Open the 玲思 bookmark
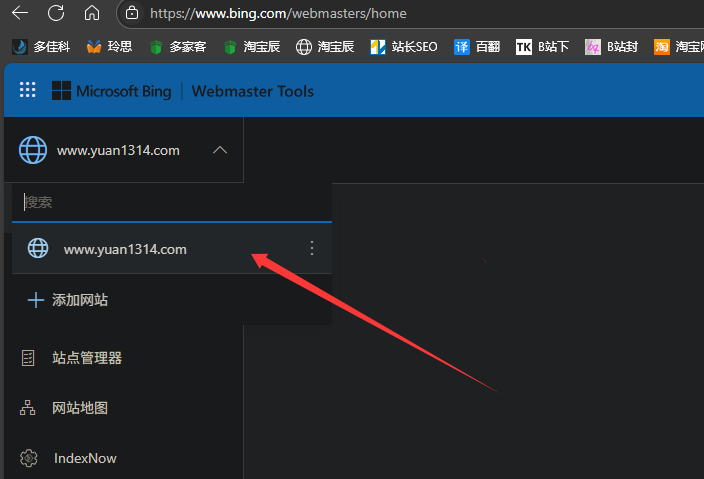The image size is (704, 479). 109,47
